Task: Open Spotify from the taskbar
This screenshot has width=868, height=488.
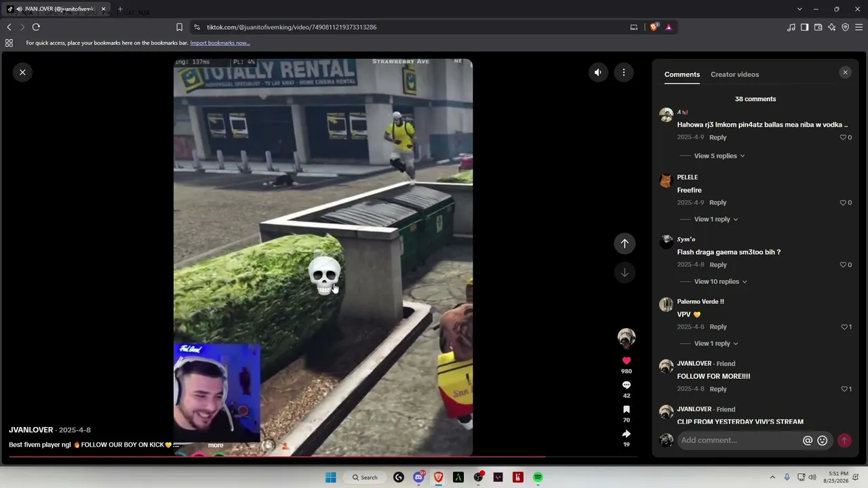Action: [x=538, y=477]
